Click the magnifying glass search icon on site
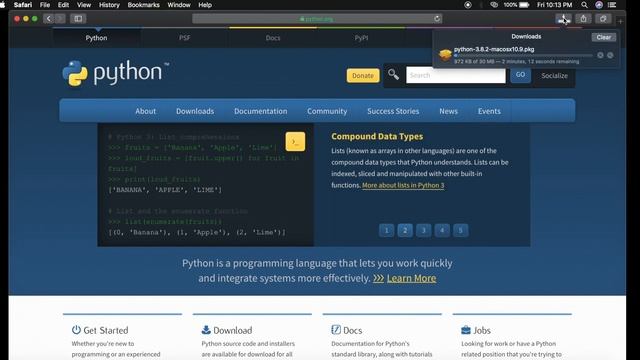This screenshot has width=640, height=360. pyautogui.click(x=393, y=74)
